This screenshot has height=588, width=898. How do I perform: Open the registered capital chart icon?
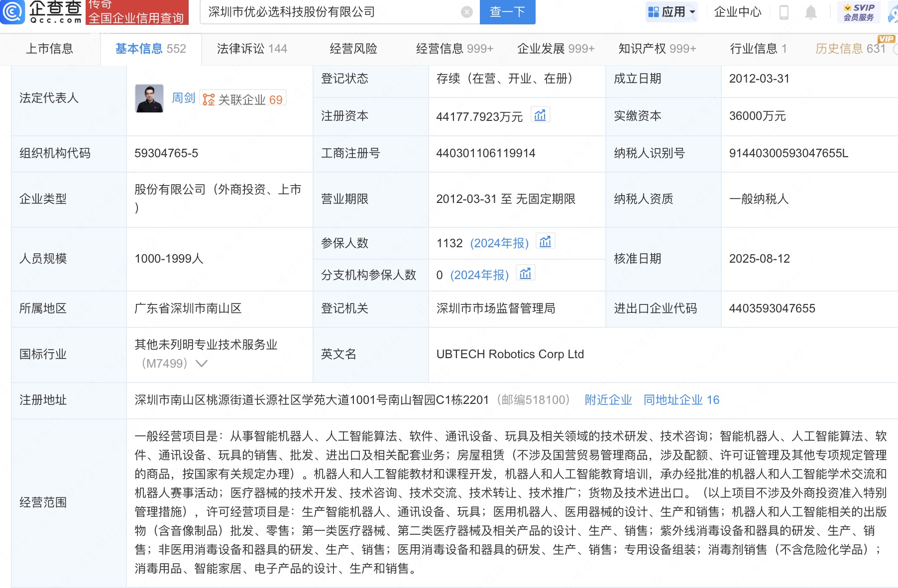pyautogui.click(x=540, y=115)
